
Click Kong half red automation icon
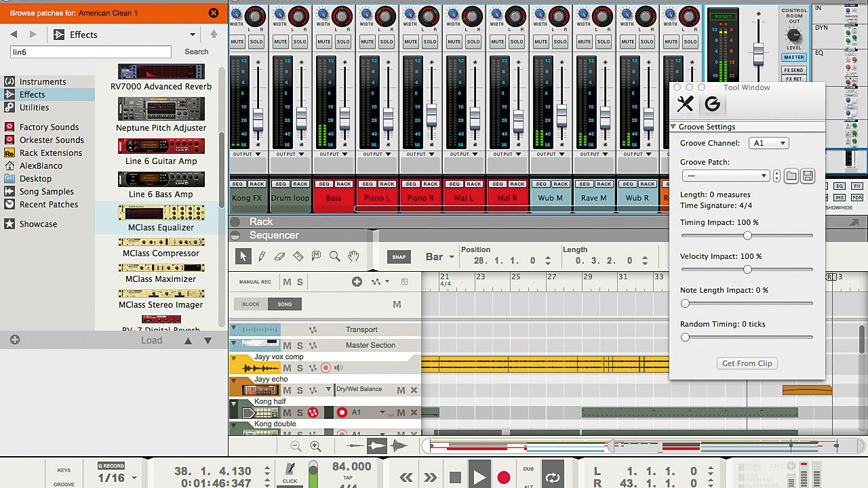click(313, 412)
